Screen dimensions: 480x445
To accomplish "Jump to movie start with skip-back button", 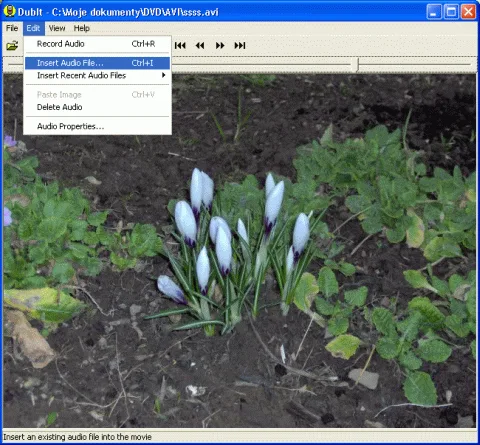I will [x=180, y=45].
